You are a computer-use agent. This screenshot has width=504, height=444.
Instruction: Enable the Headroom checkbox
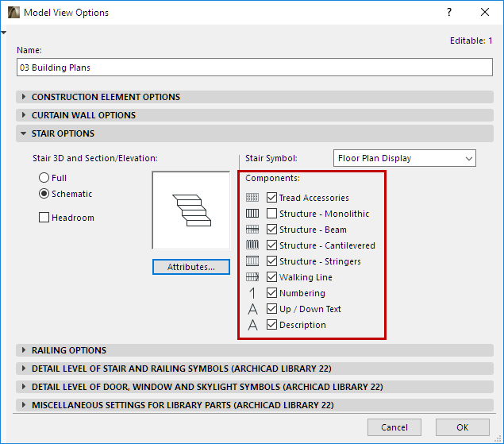tap(44, 218)
